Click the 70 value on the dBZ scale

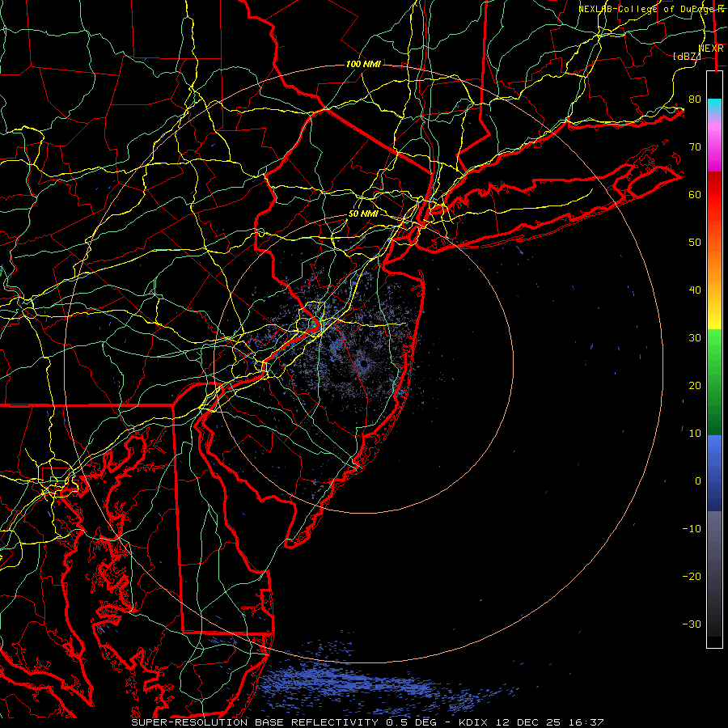[x=695, y=146]
